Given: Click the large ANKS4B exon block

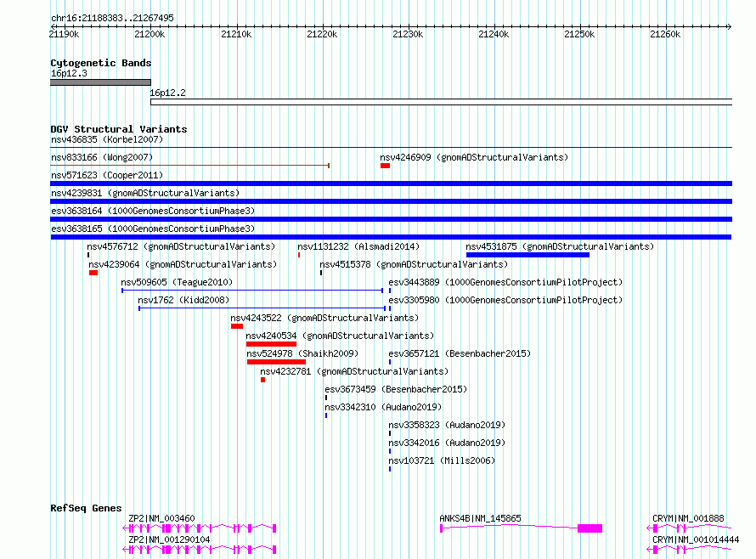Looking at the screenshot, I should point(590,528).
